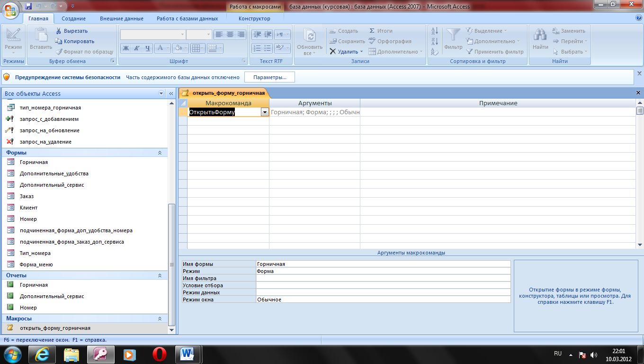Click Создать new record in Записи group
The image size is (644, 364).
[344, 31]
